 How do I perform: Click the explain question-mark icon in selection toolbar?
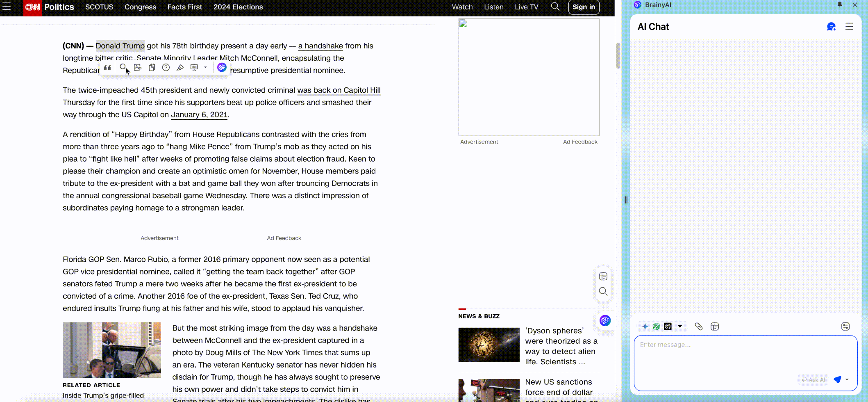[166, 67]
